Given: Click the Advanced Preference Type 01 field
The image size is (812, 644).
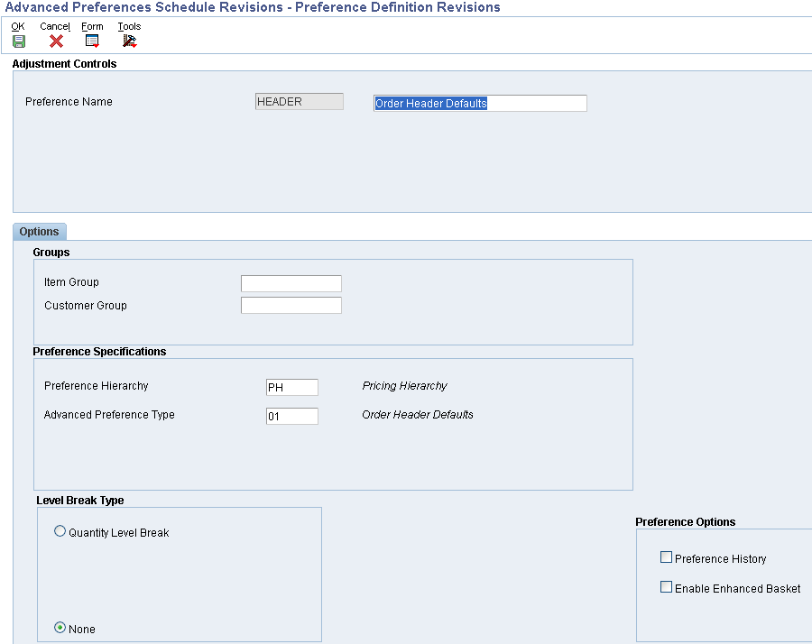Looking at the screenshot, I should pos(292,416).
